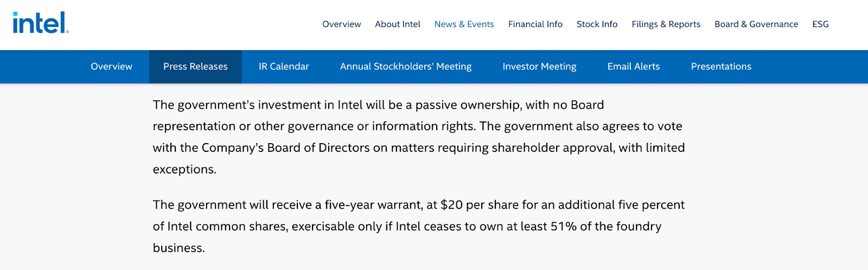The width and height of the screenshot is (868, 270).
Task: Click the word "exceptions." ending the first paragraph
Action: pos(184,170)
